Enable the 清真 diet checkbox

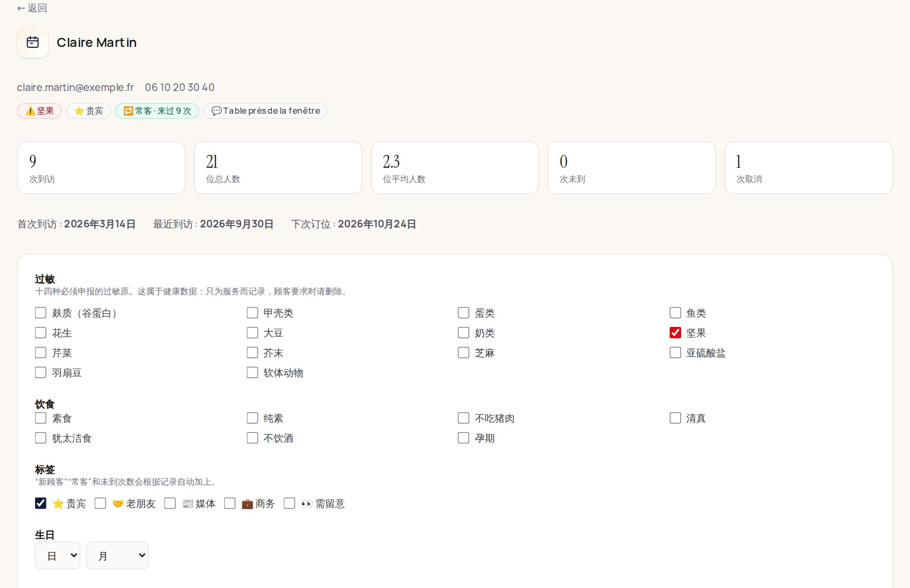click(675, 418)
